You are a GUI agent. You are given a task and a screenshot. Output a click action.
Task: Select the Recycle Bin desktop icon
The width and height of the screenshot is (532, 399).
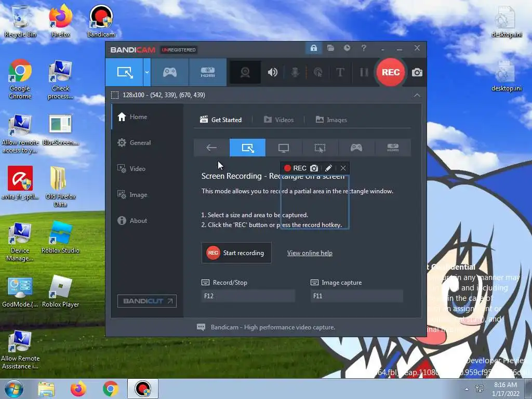point(20,21)
